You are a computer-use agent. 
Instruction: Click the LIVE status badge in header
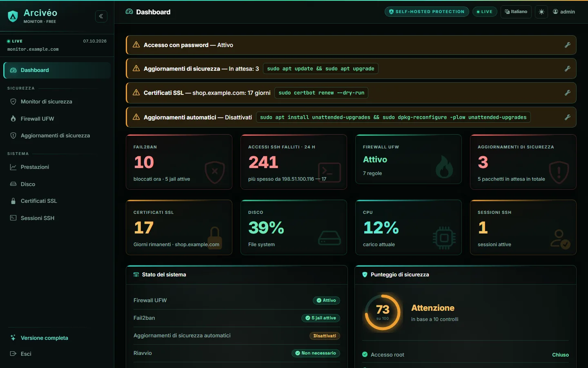point(485,12)
